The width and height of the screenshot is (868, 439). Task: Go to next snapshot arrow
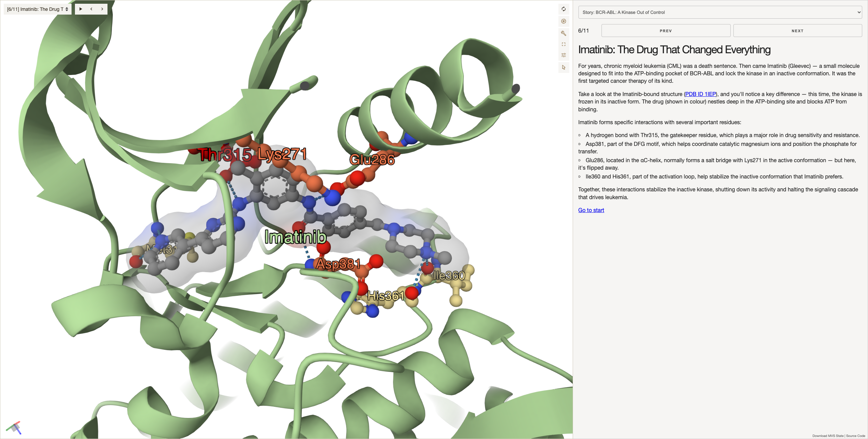pyautogui.click(x=102, y=9)
